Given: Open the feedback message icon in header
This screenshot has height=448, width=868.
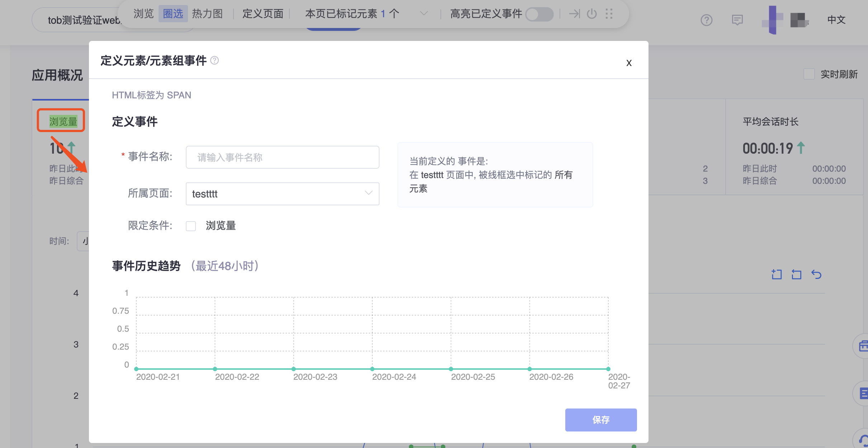Looking at the screenshot, I should (737, 20).
